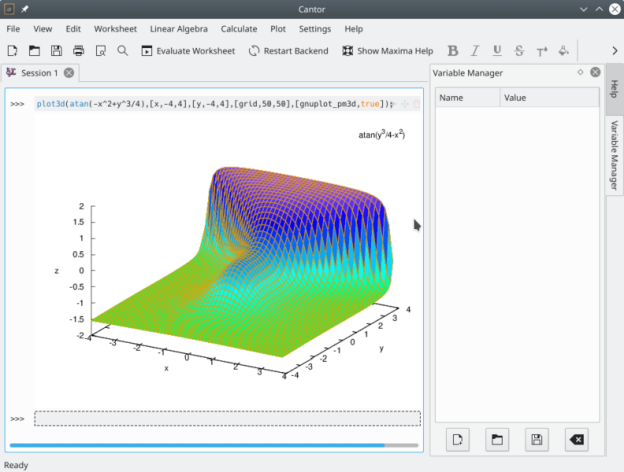Save variables using bottom panel disk icon
Screen dimensions: 624x472
point(536,439)
